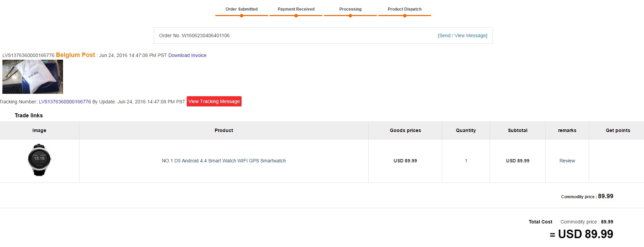The image size is (644, 247).
Task: Click the View Tracking Message button
Action: 214,101
